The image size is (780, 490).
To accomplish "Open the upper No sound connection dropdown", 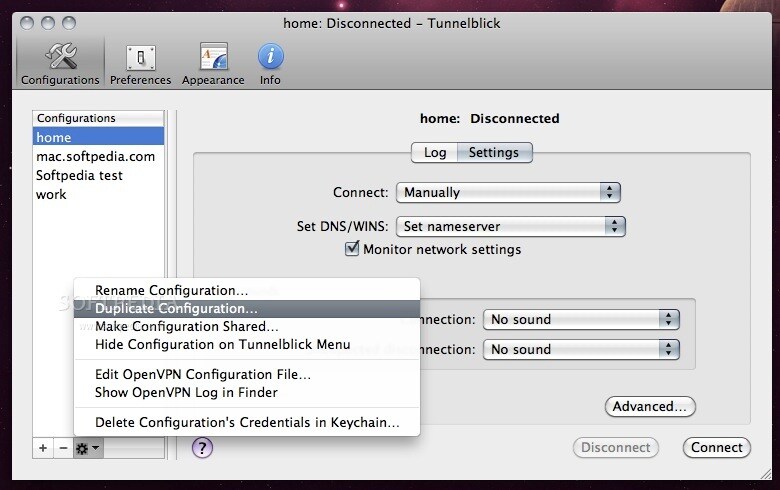I will pyautogui.click(x=581, y=319).
